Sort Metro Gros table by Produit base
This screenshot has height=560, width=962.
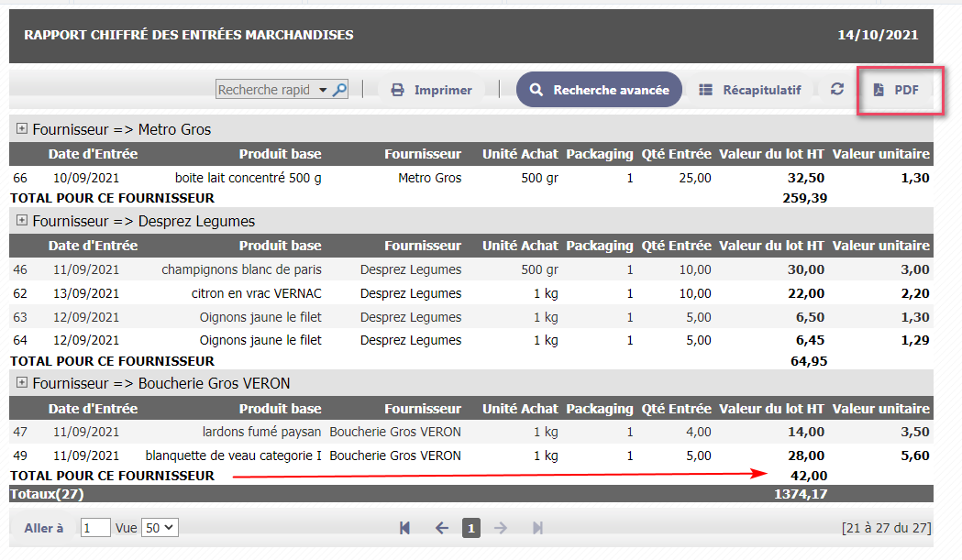[281, 154]
